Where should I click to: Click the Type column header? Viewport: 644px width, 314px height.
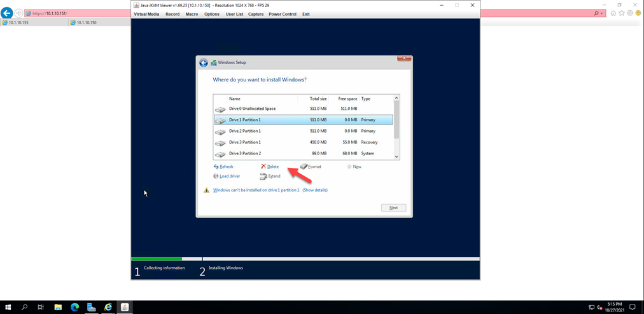tap(365, 99)
